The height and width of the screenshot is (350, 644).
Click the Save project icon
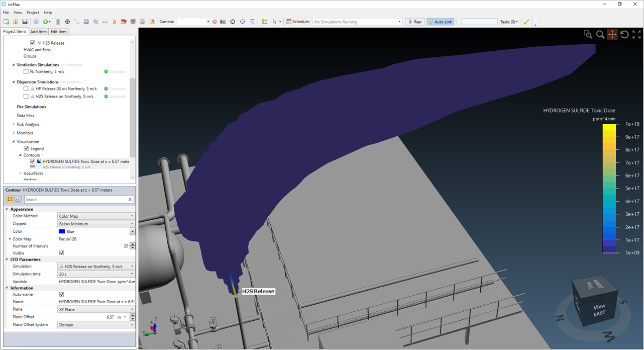[25, 22]
